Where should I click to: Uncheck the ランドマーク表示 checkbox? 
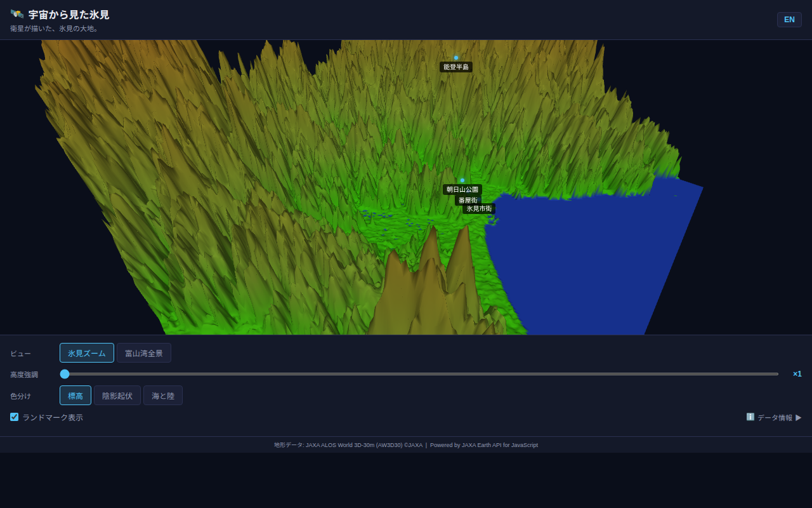[x=14, y=417]
